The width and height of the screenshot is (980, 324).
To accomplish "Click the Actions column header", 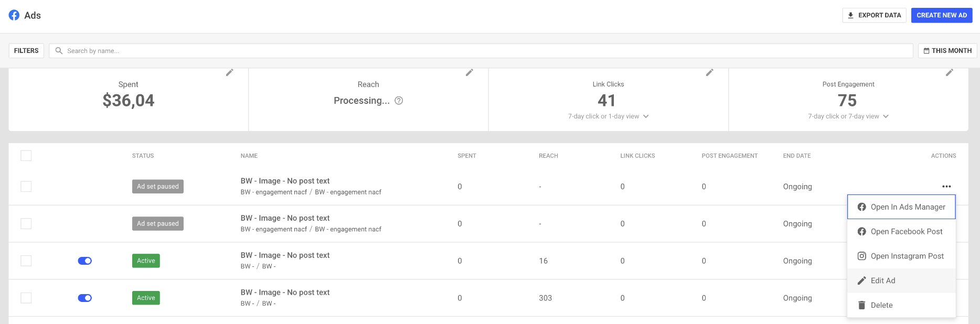I will point(943,156).
